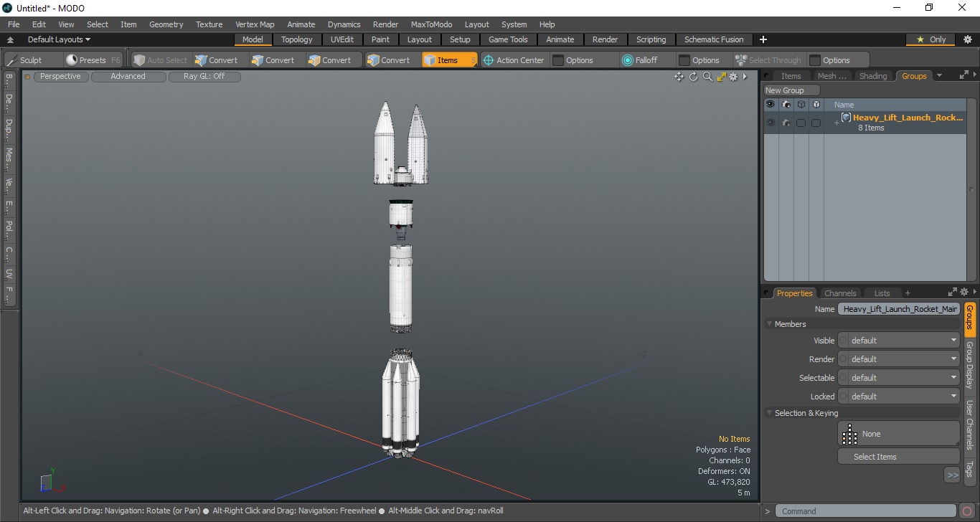Click the New Group button
The height and width of the screenshot is (522, 980).
[x=791, y=90]
